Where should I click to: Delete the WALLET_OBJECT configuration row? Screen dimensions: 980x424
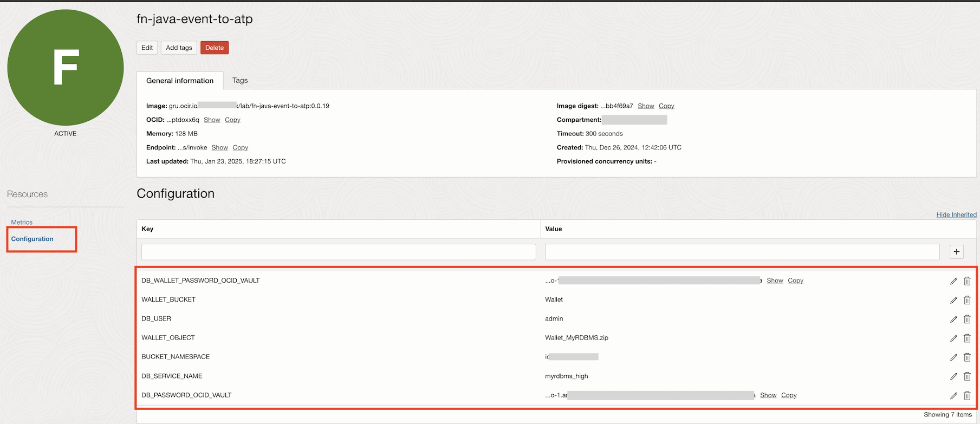(967, 338)
